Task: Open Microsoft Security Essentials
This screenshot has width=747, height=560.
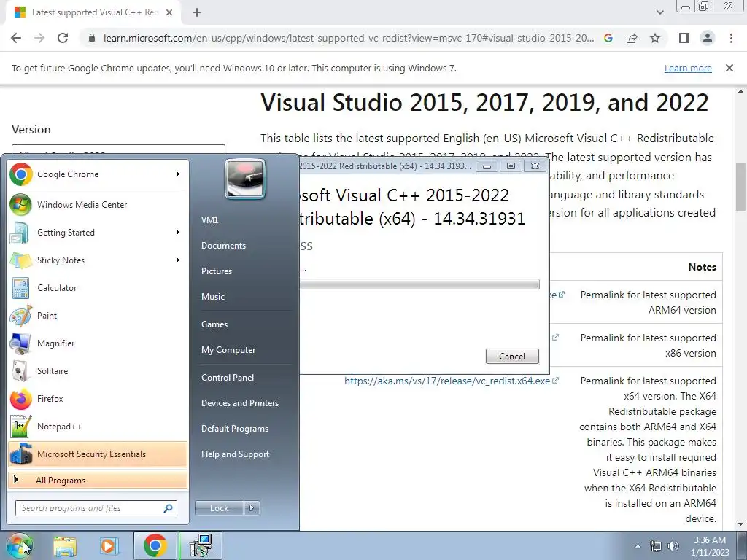Action: click(x=97, y=454)
